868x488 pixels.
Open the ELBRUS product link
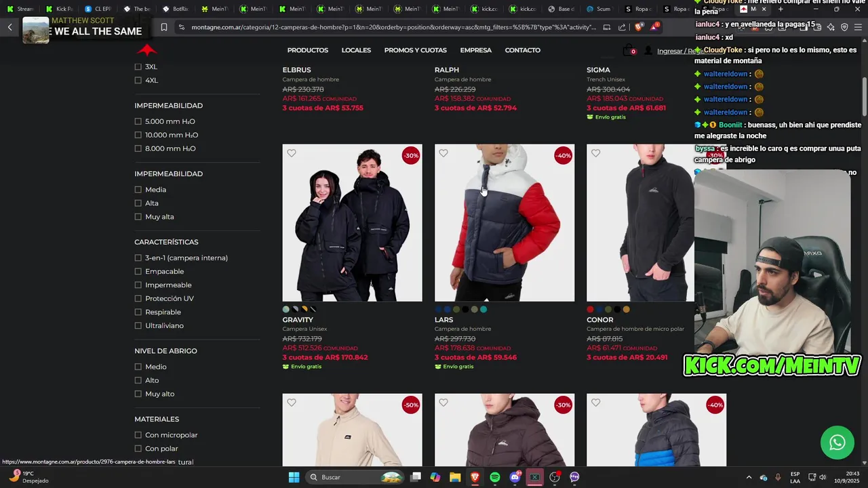coord(296,70)
